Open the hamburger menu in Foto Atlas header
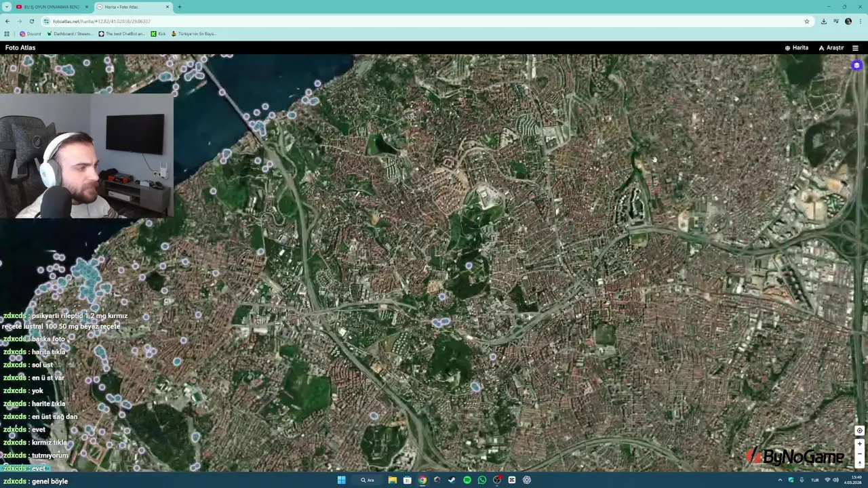 [x=855, y=48]
